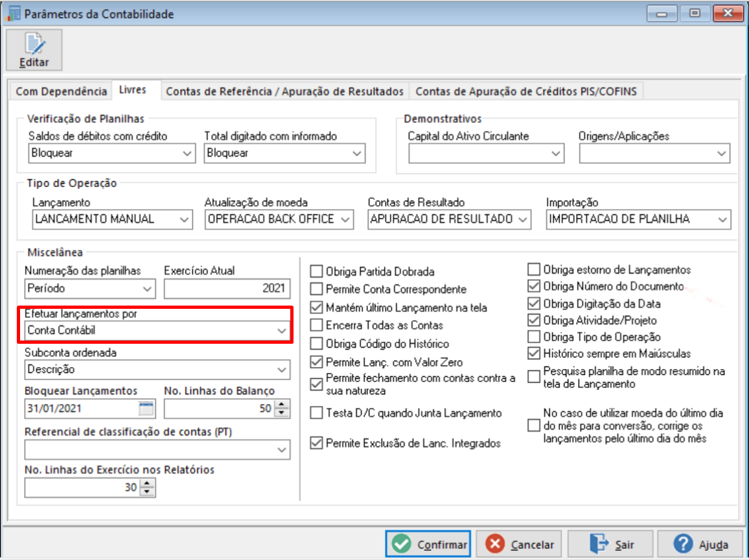Open Saldos de débitos com crédito dropdown
749x560 pixels.
[x=112, y=153]
